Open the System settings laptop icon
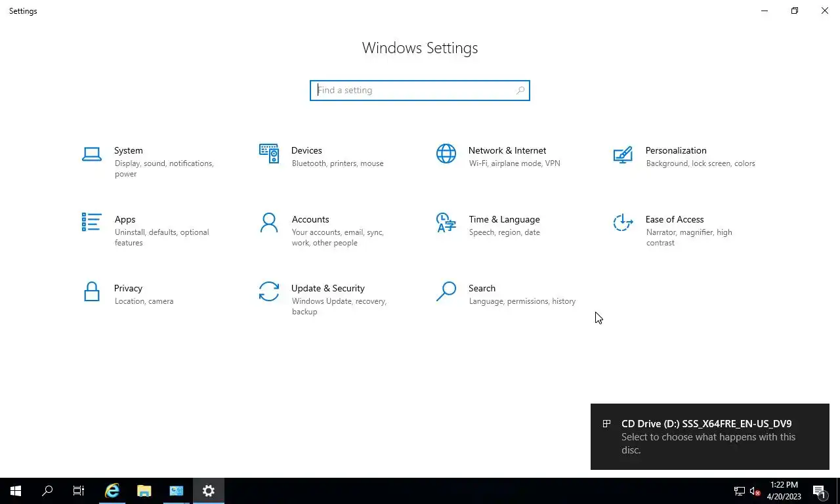Screen dimensions: 840x504 [x=92, y=154]
